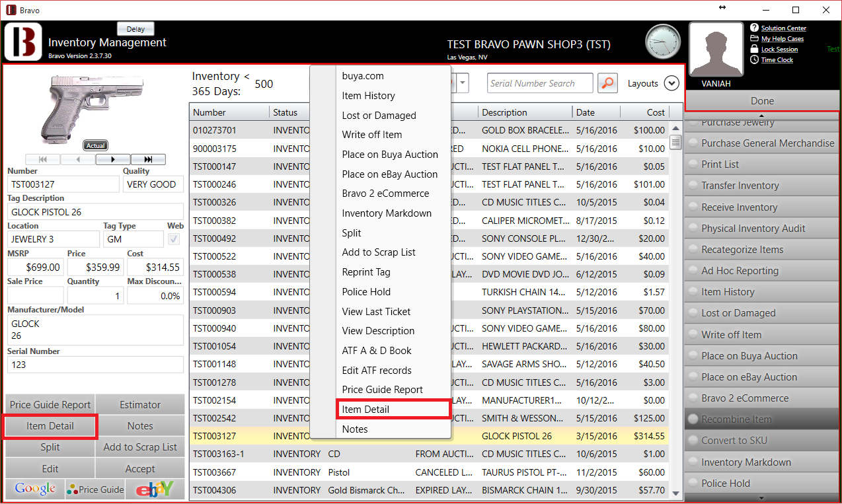The width and height of the screenshot is (842, 504).
Task: Click the Solution Center question mark icon
Action: [x=755, y=28]
